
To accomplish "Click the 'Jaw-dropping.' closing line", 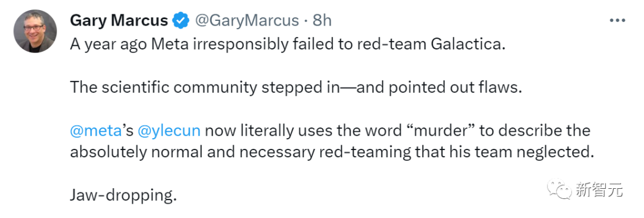I will click(123, 195).
